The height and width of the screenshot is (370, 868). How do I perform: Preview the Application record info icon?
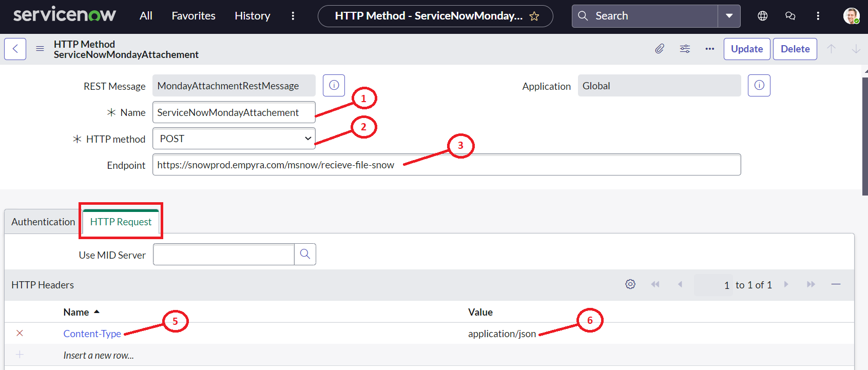point(759,85)
